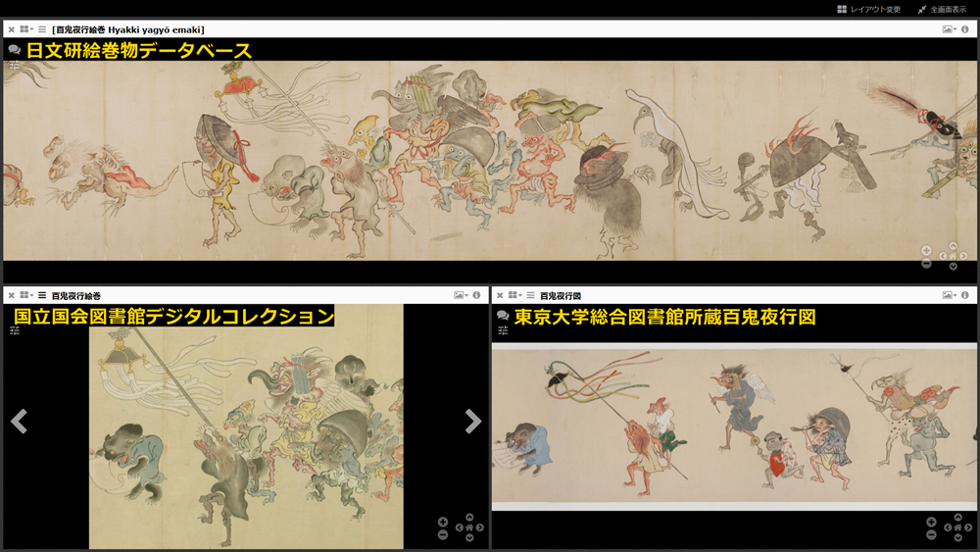This screenshot has width=980, height=552.
Task: Close the Hyakki yagyō emaki window
Action: pyautogui.click(x=11, y=29)
